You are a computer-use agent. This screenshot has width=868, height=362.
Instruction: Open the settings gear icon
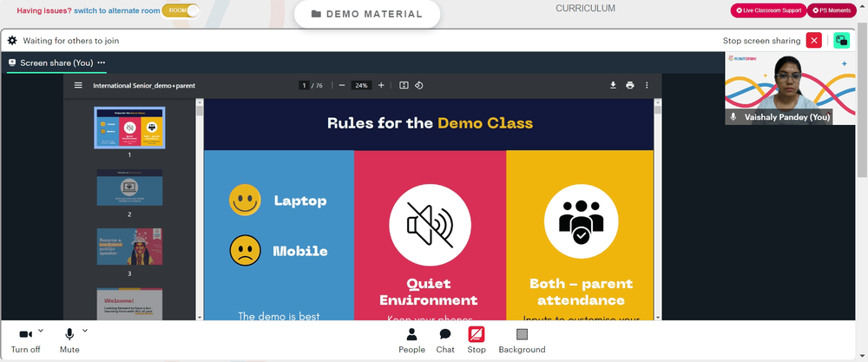pyautogui.click(x=12, y=41)
